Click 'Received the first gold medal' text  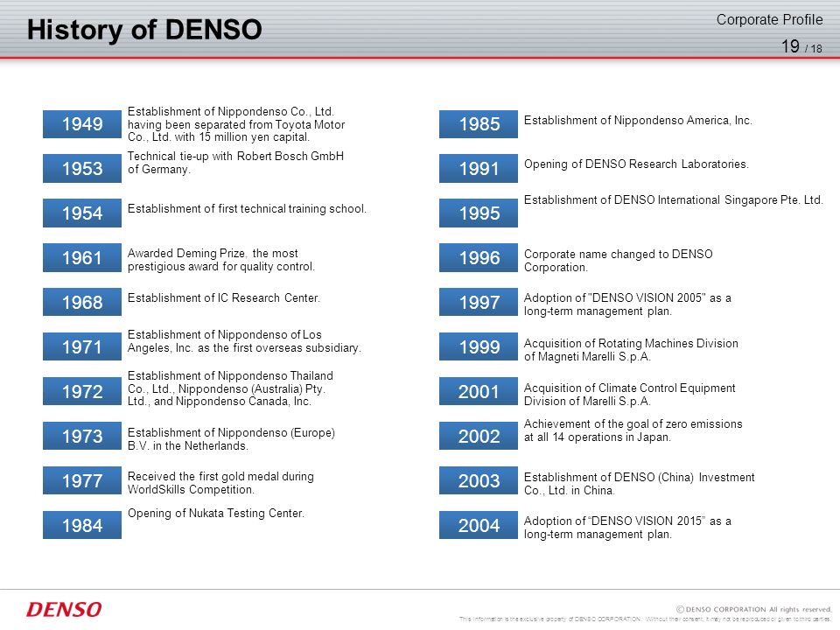[x=220, y=483]
